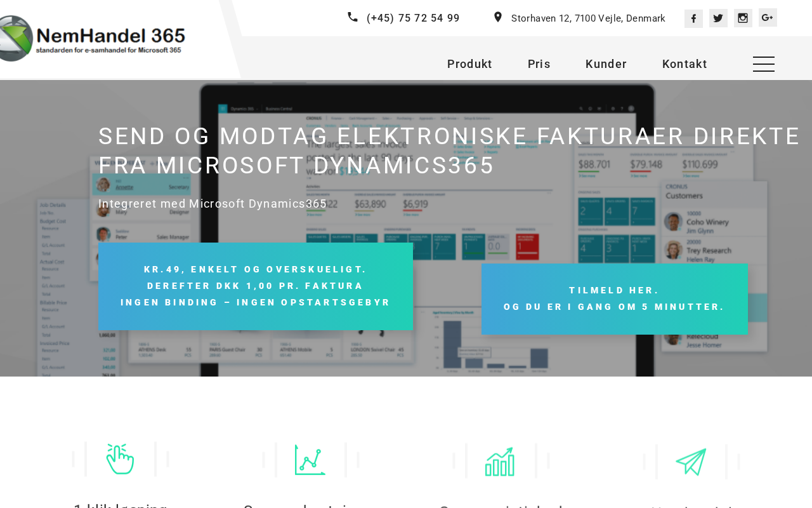Click the paper plane icon
Viewport: 812px width, 508px height.
point(691,462)
